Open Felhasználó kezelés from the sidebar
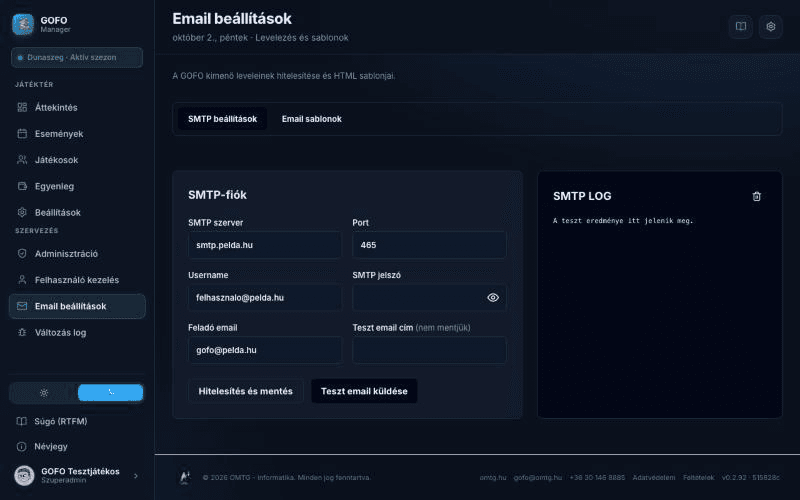This screenshot has height=500, width=800. pos(77,280)
